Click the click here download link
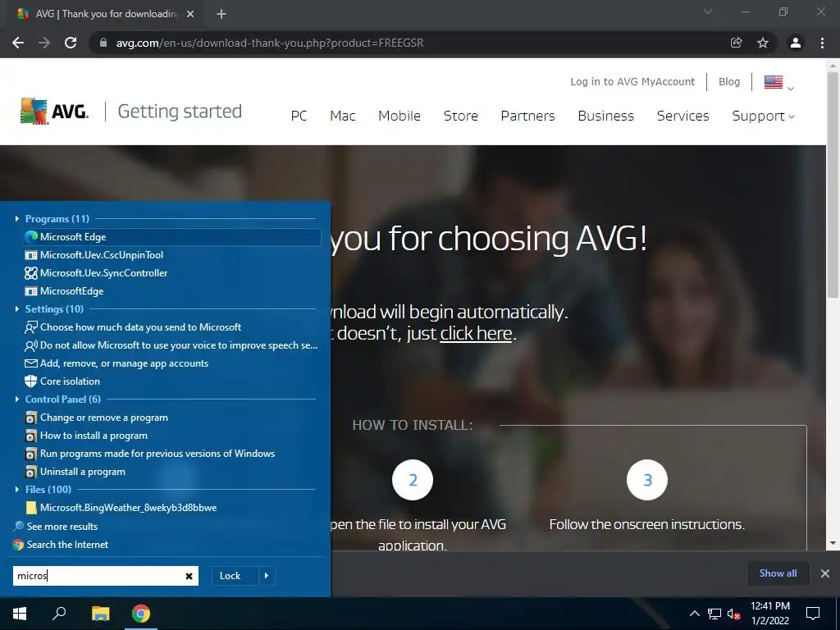The image size is (840, 630). point(476,333)
